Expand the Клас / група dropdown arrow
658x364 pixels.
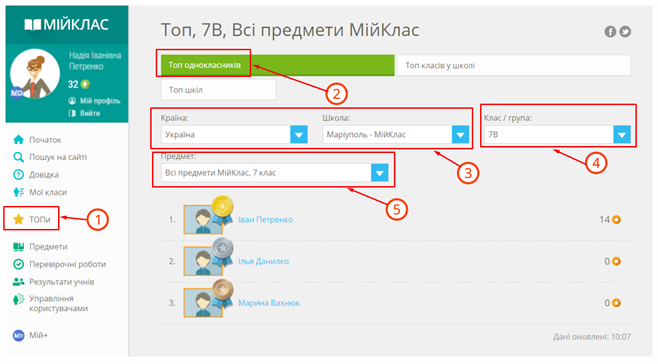pos(622,135)
